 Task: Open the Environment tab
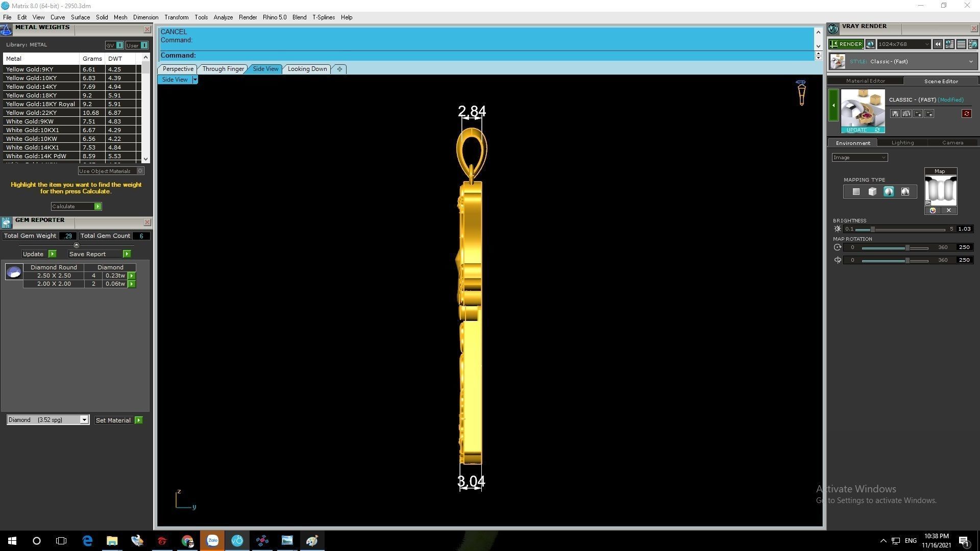point(852,143)
